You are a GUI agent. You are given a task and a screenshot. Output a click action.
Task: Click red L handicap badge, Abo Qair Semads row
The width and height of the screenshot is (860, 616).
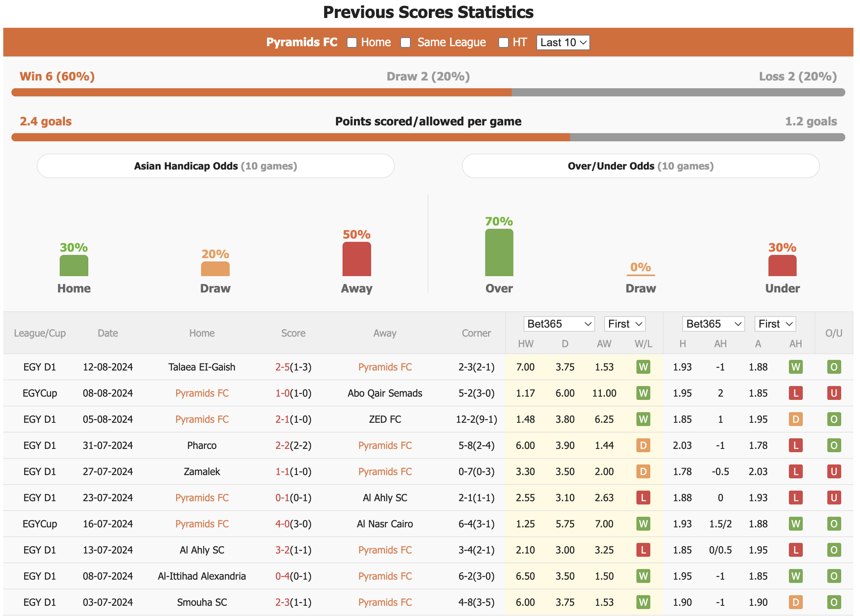pyautogui.click(x=795, y=393)
